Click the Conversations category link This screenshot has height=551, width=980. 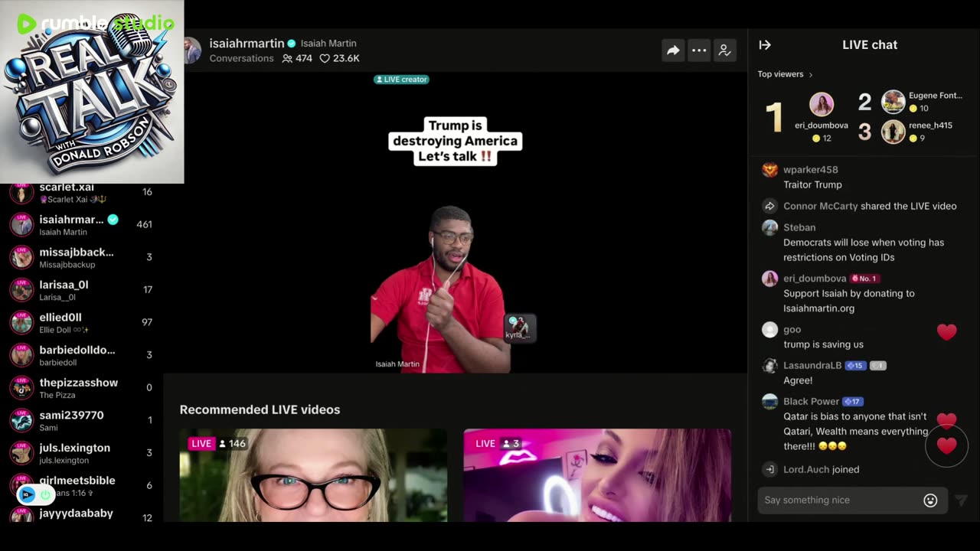coord(241,58)
